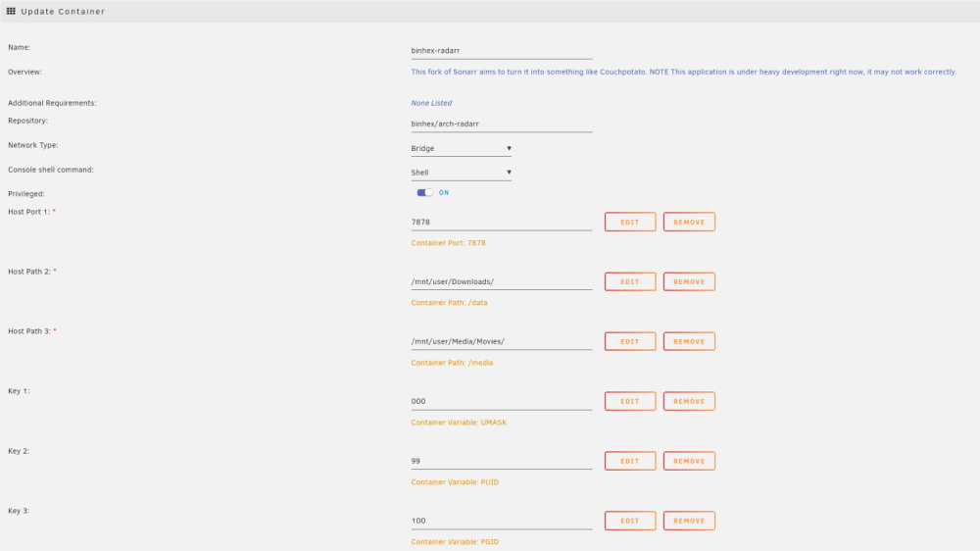Edit the Key 2 PUID variable
980x551 pixels.
(x=630, y=461)
